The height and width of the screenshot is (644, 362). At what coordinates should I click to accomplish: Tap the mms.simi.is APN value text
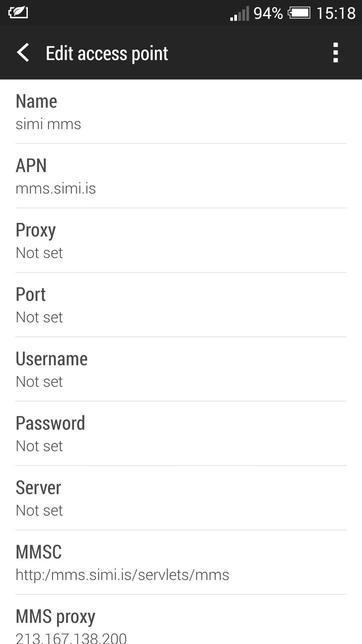[56, 189]
